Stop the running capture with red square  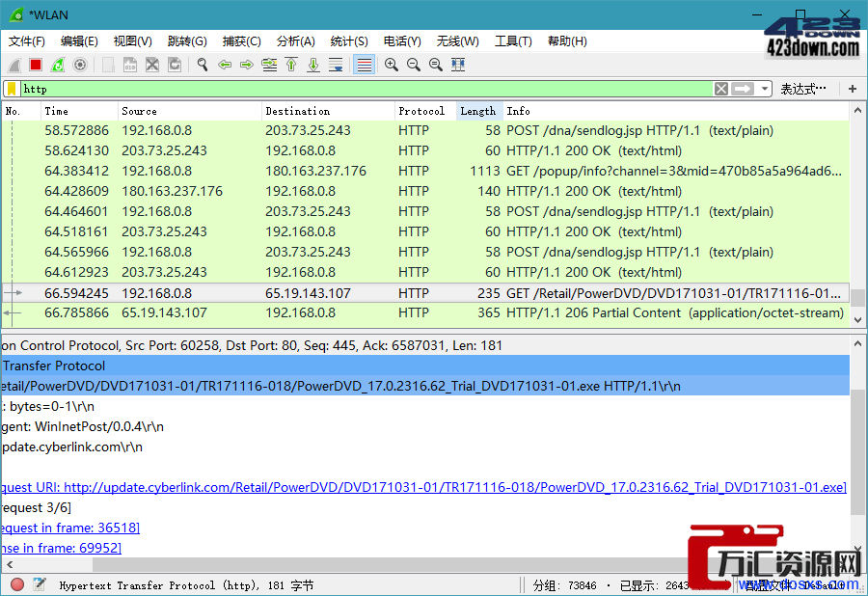(x=36, y=65)
